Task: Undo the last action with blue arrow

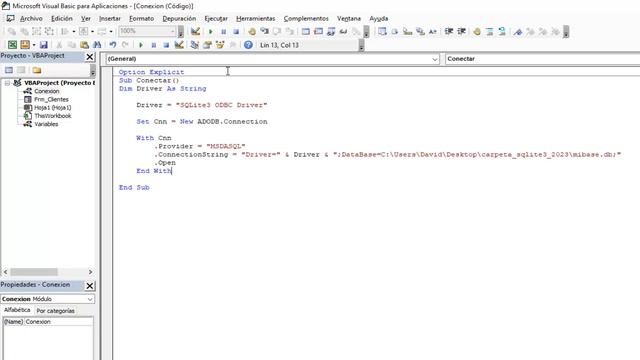Action: click(x=113, y=45)
